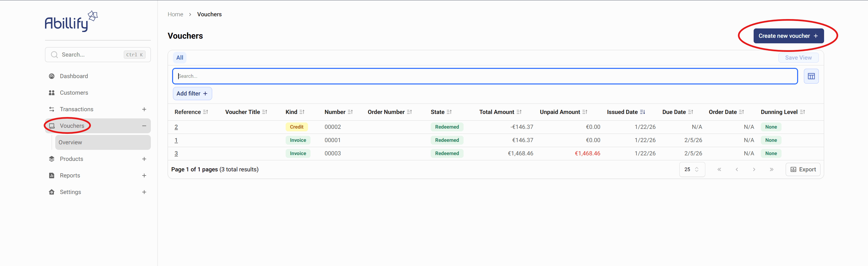Collapse the Vouchers menu section

[x=144, y=126]
